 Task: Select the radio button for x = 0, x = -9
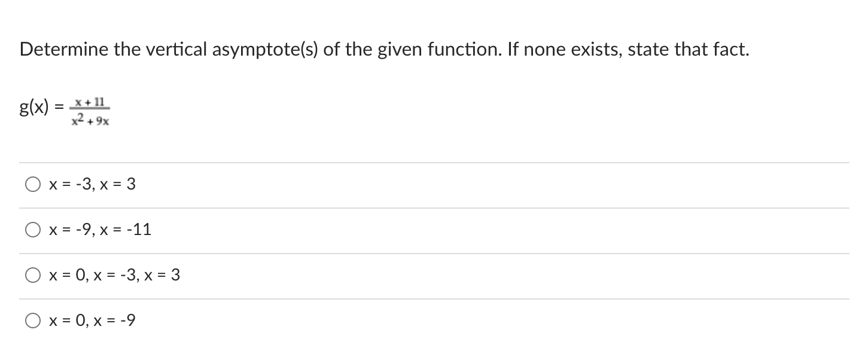[33, 320]
